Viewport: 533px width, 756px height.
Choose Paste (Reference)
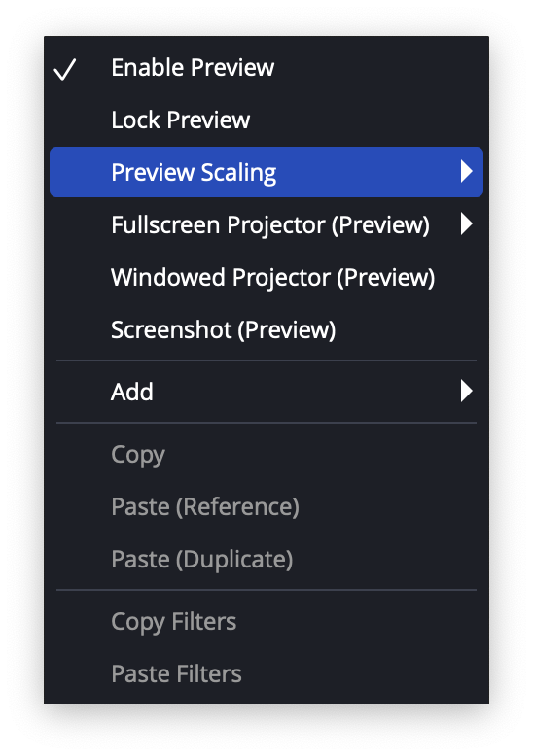pos(266,506)
